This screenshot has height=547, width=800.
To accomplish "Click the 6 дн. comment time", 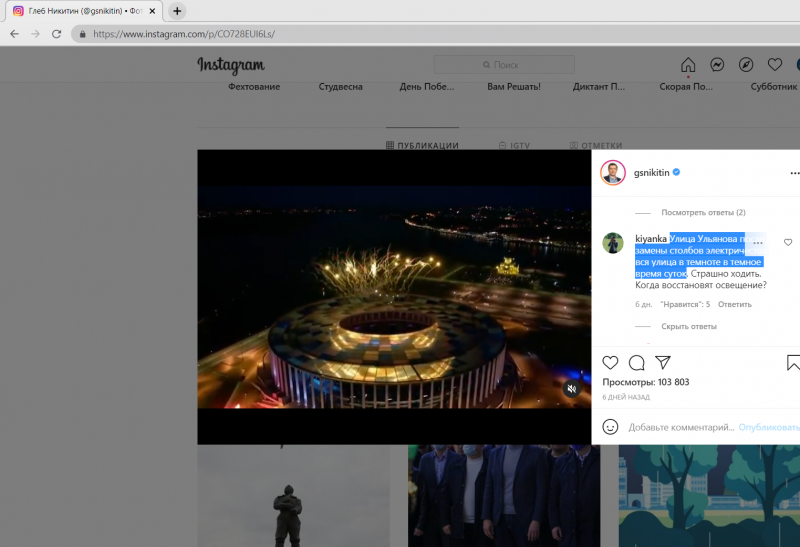I will tap(643, 304).
